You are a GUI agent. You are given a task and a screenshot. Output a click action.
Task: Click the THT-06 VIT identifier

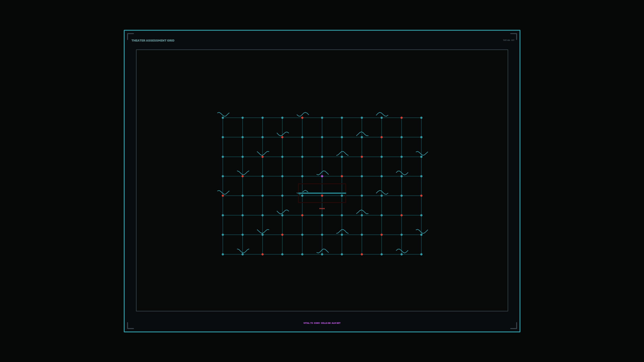click(x=508, y=40)
